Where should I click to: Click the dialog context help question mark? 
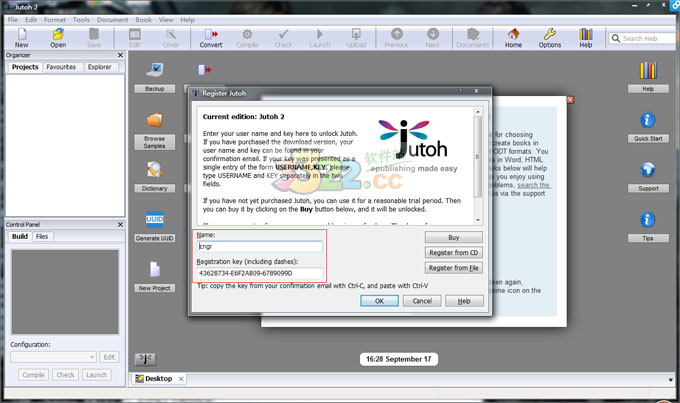461,91
